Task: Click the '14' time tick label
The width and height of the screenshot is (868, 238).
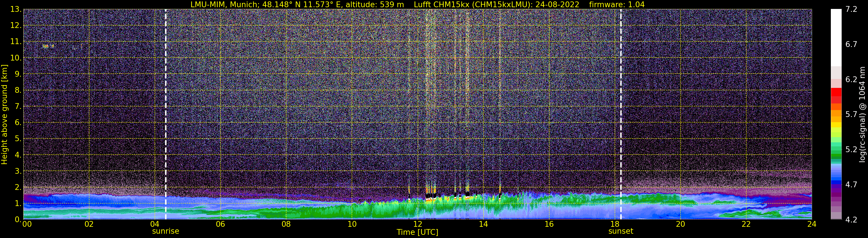Action: [x=483, y=224]
